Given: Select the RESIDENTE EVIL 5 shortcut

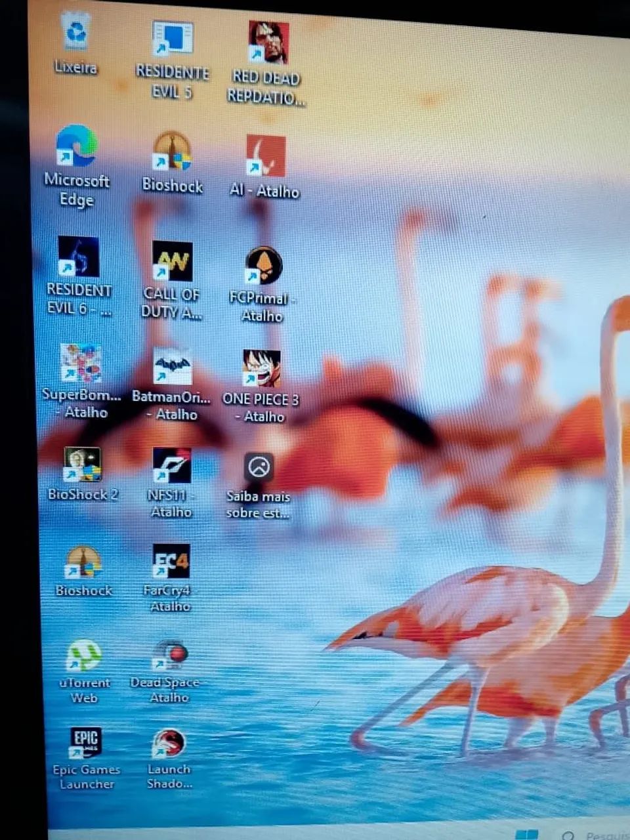Looking at the screenshot, I should pyautogui.click(x=172, y=39).
